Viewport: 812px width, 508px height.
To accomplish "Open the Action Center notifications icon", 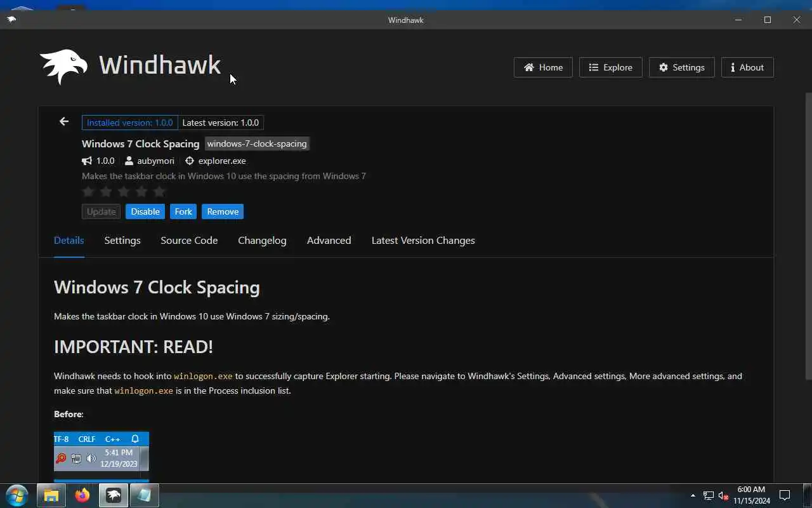I will (785, 495).
